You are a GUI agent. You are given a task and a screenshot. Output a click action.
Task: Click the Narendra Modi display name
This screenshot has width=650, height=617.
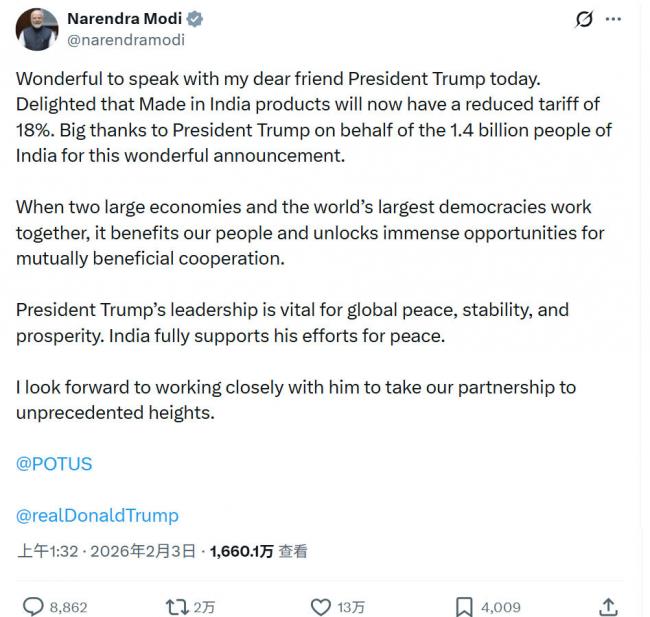[123, 19]
